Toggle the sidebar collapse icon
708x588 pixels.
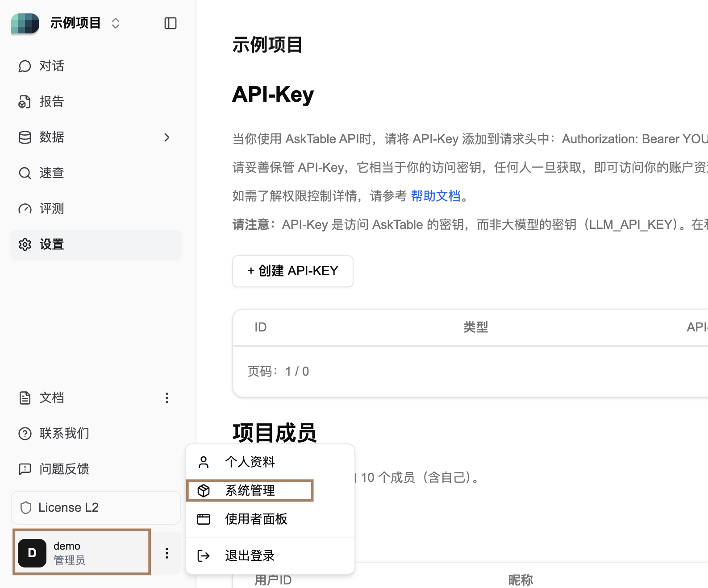170,23
